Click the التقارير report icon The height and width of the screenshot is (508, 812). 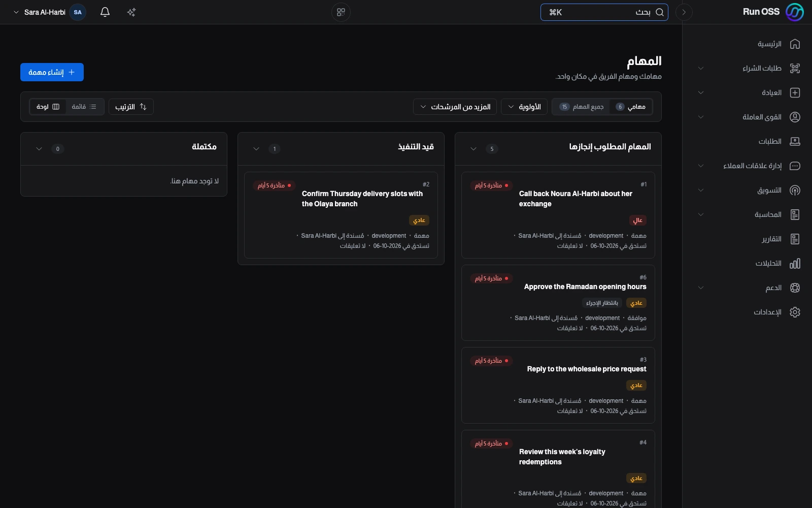[795, 239]
